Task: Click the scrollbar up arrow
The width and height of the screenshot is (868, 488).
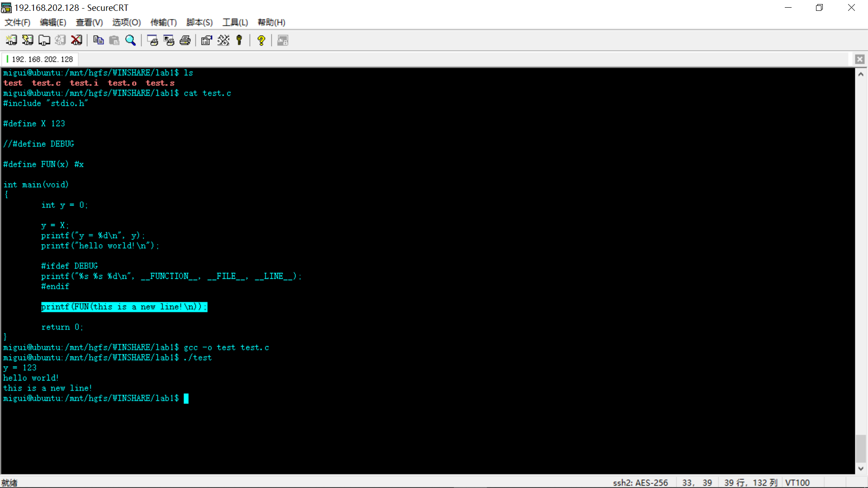Action: [861, 74]
